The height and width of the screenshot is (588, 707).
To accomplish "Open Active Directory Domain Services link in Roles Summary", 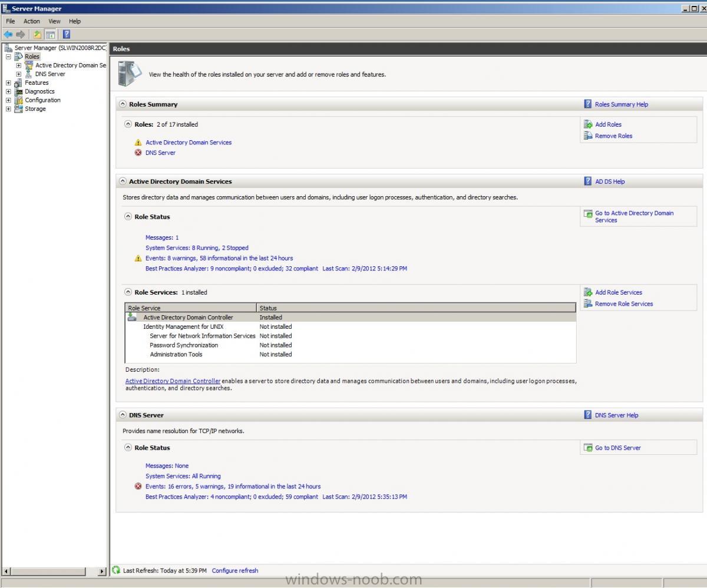I will tap(189, 143).
